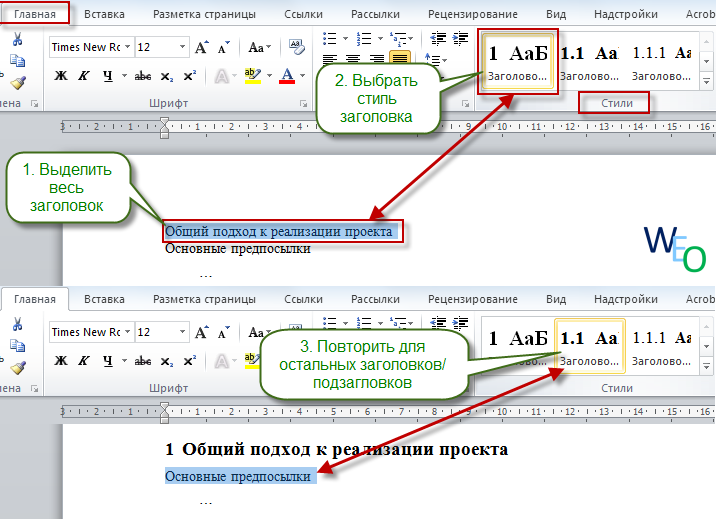The width and height of the screenshot is (716, 519).
Task: Click Decrease Indent icon in the bottom ribbon
Action: [438, 323]
